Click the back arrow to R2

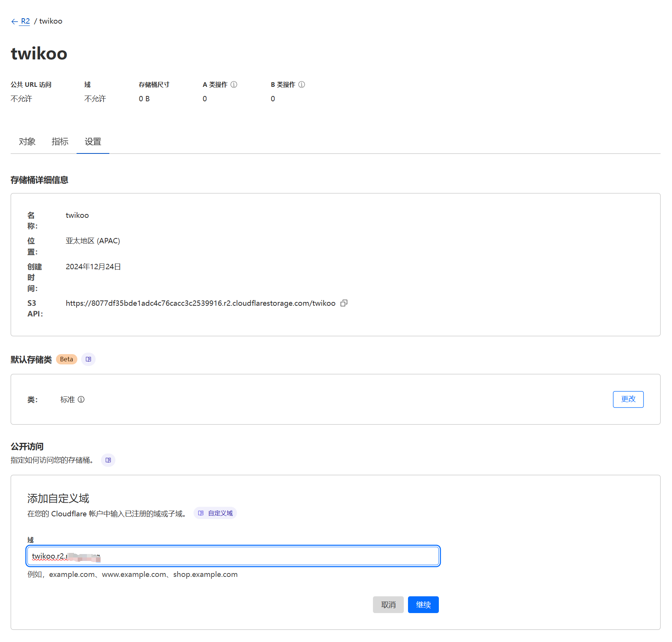(15, 22)
